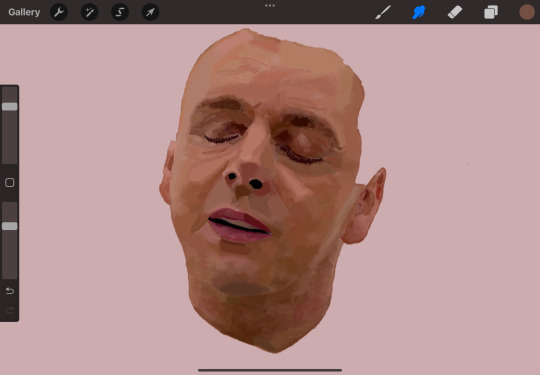Image resolution: width=540 pixels, height=375 pixels.
Task: Click the brush size slider handle
Action: (10, 106)
